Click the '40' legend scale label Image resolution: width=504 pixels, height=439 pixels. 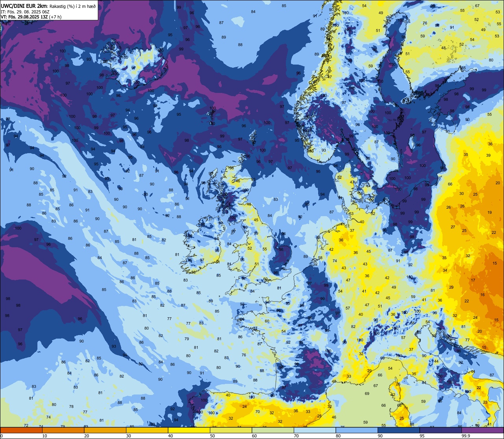170,436
